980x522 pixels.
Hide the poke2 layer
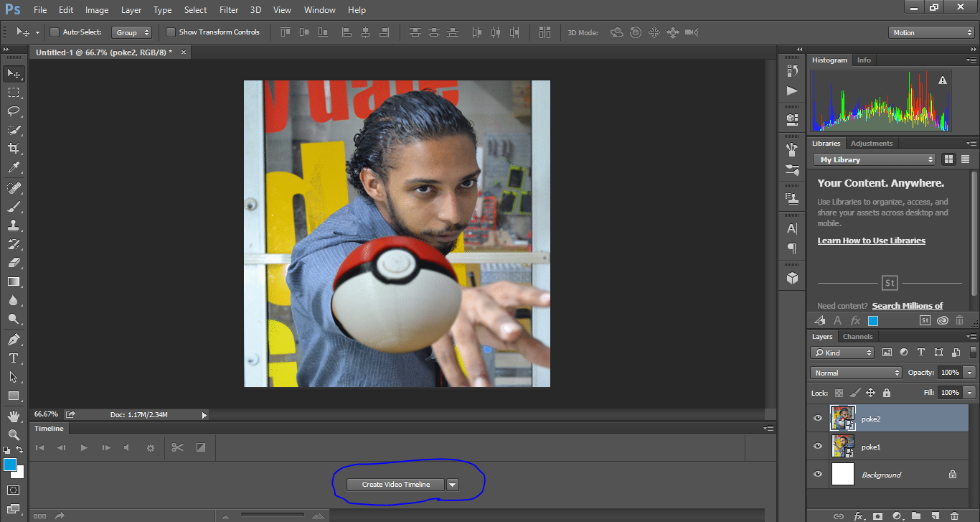coord(818,418)
